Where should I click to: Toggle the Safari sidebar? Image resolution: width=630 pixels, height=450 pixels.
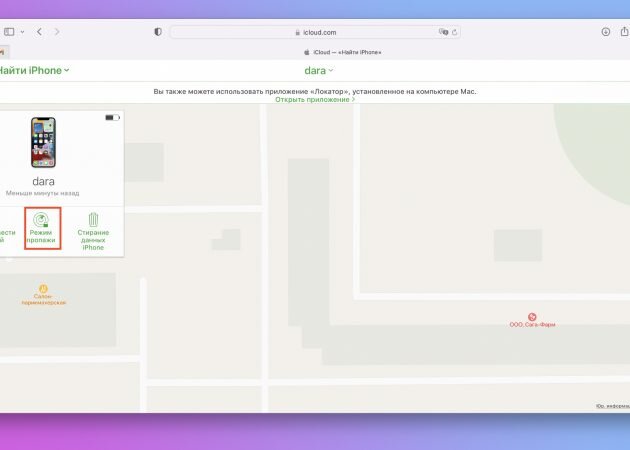9,32
